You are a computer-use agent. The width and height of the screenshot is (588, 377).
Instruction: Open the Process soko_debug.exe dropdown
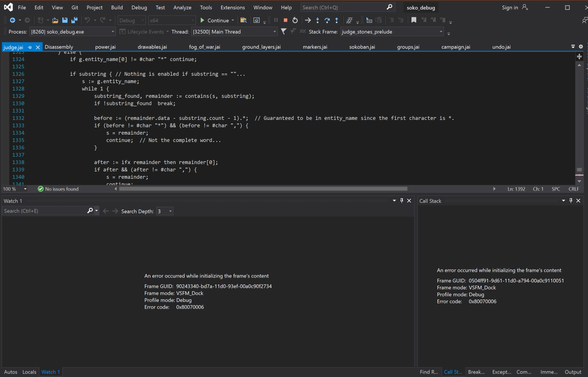click(x=73, y=31)
